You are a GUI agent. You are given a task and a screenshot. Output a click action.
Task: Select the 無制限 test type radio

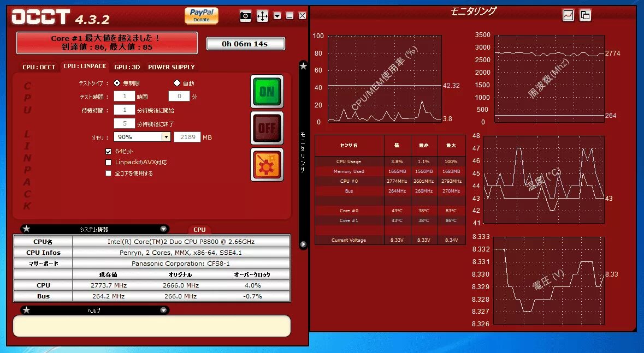(117, 83)
